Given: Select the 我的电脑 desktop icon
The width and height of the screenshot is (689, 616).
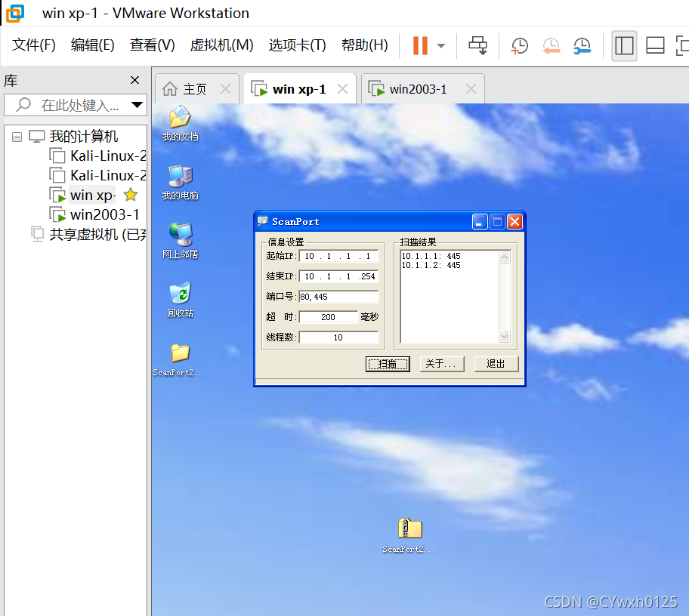Looking at the screenshot, I should tap(180, 183).
